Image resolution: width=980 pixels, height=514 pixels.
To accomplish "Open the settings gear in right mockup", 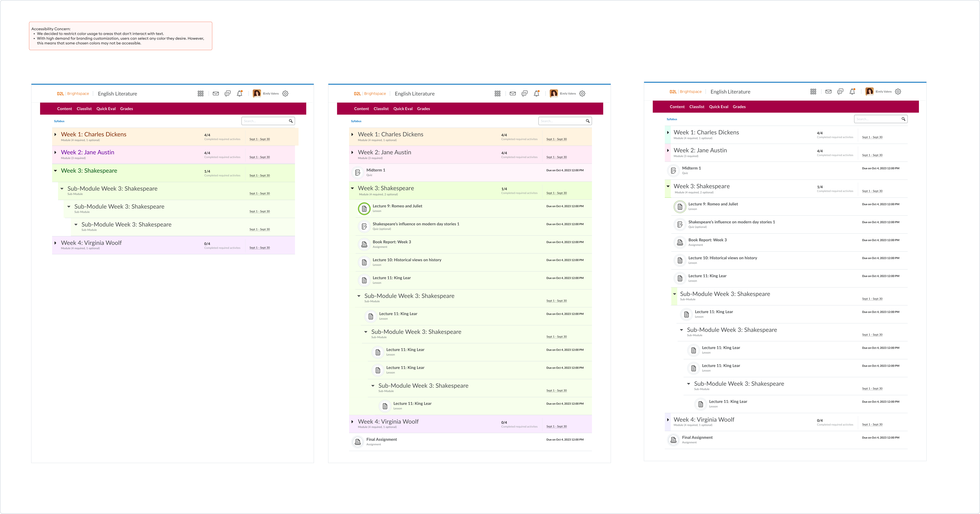I will 898,92.
